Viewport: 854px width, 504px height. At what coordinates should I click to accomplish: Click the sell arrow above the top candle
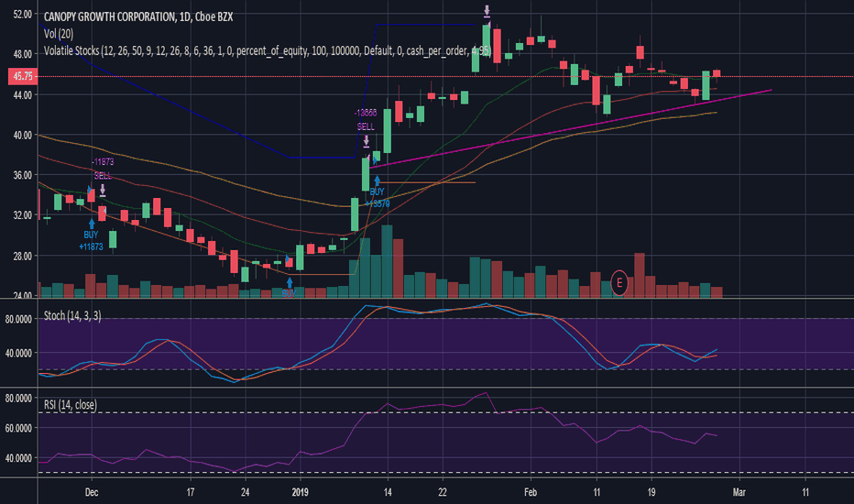coord(487,11)
